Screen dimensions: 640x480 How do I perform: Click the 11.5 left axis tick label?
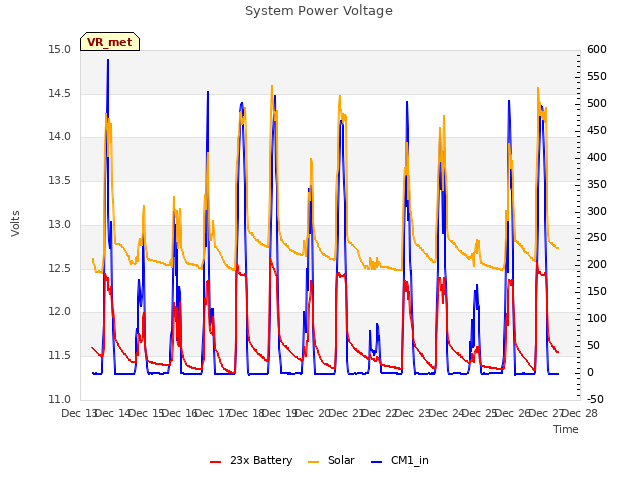(x=59, y=356)
